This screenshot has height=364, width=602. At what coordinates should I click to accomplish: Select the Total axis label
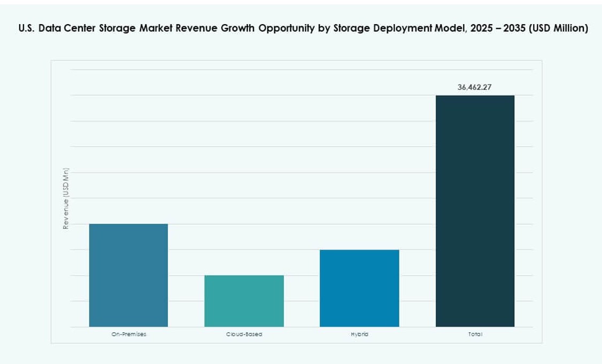point(475,334)
